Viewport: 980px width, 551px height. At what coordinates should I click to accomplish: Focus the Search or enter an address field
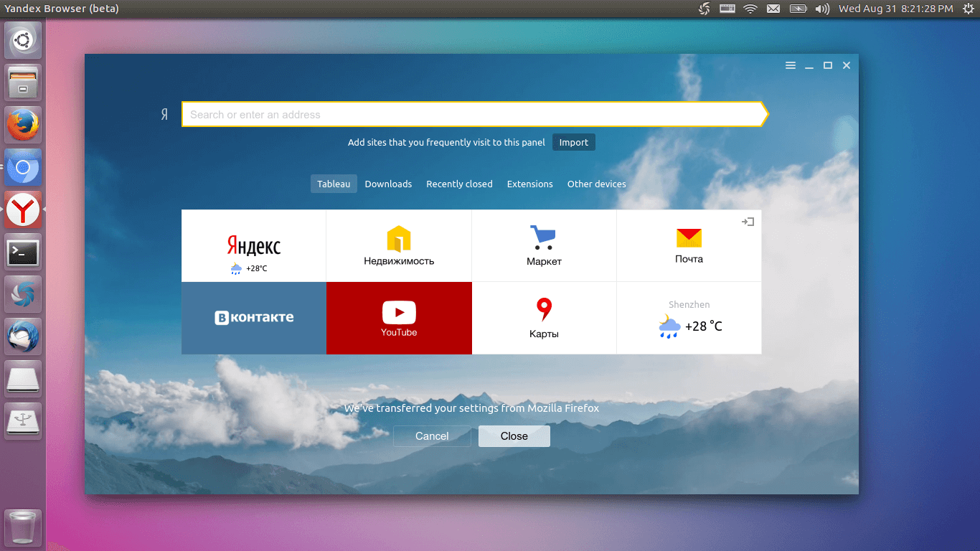474,115
